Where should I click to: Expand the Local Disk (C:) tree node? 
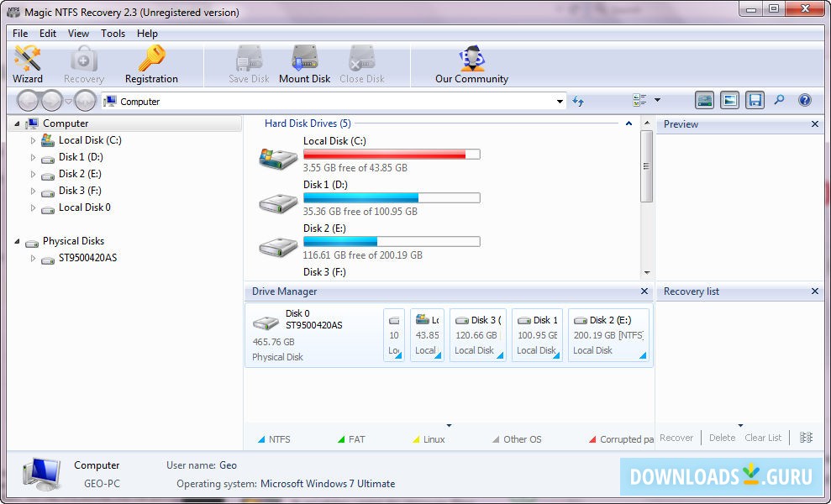pyautogui.click(x=33, y=140)
